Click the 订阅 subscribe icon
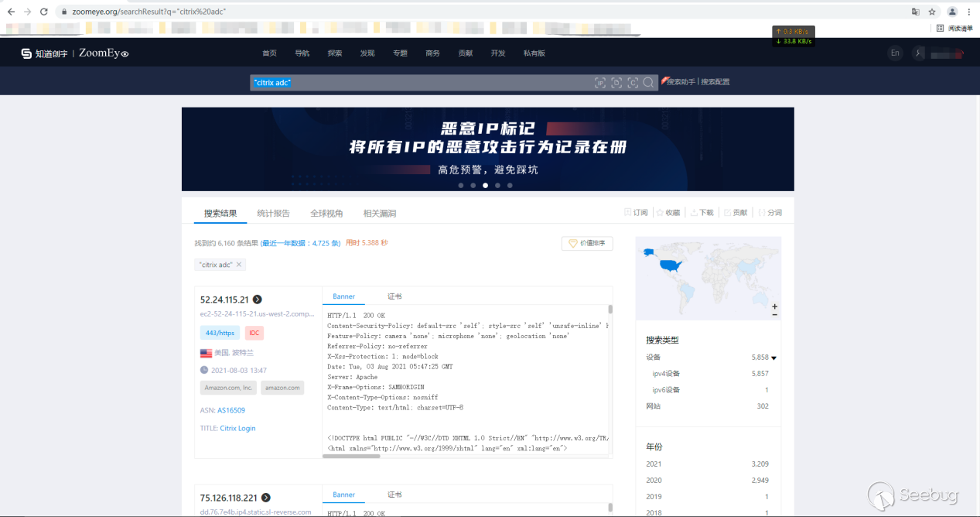 click(628, 213)
